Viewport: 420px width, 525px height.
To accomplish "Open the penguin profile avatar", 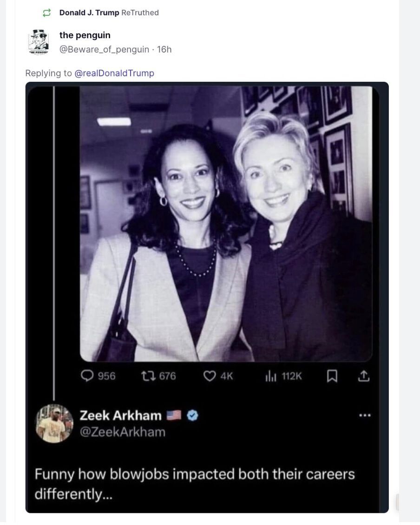I will [x=39, y=42].
